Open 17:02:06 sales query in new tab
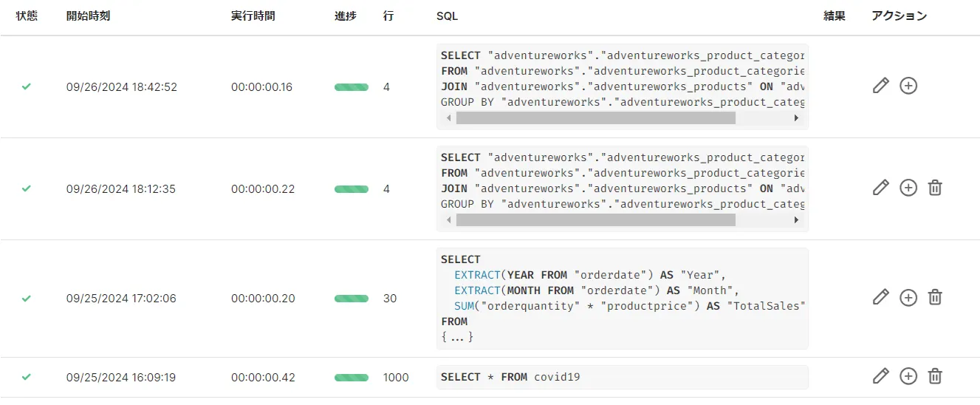Image resolution: width=980 pixels, height=405 pixels. [x=908, y=297]
